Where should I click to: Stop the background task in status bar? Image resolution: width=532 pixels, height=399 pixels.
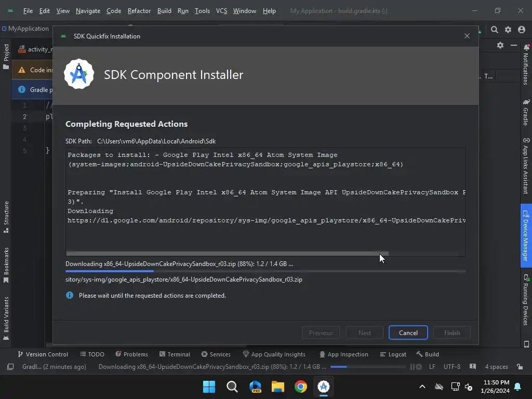pos(419,367)
